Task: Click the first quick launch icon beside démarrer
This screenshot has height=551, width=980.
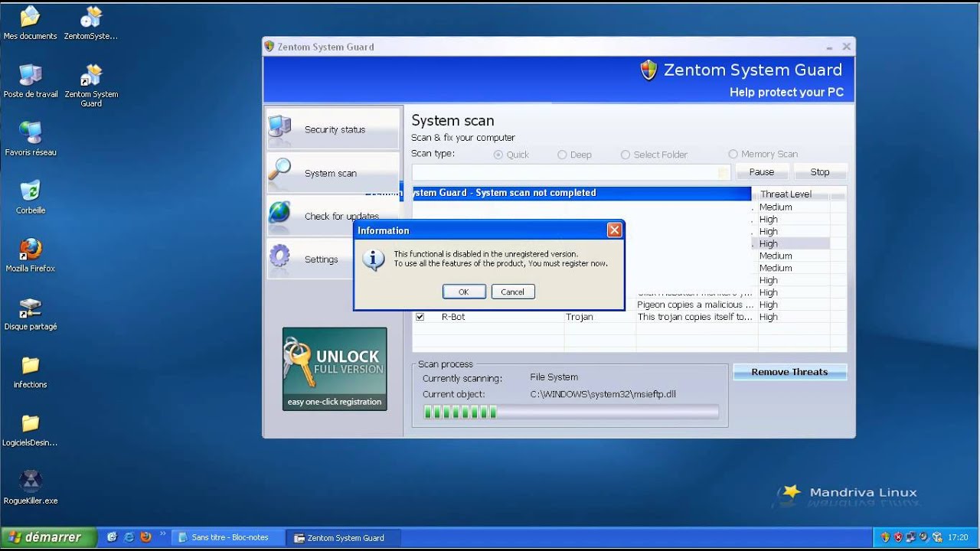Action: (113, 537)
